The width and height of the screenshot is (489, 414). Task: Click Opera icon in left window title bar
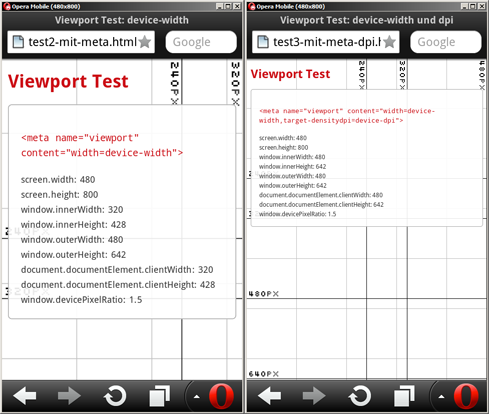(7, 6)
